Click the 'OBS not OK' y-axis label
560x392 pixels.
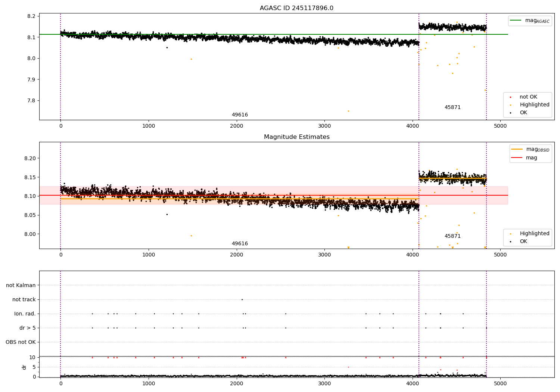tap(21, 342)
